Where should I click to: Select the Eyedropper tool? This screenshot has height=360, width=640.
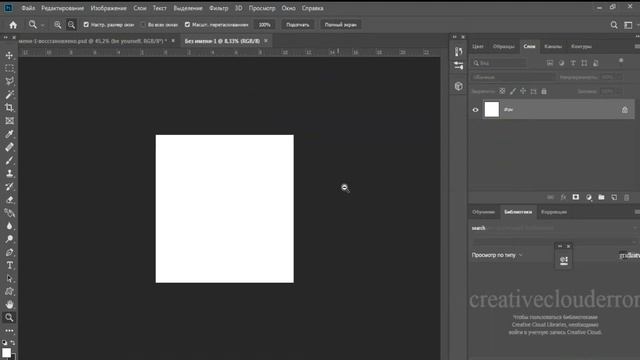click(x=9, y=134)
